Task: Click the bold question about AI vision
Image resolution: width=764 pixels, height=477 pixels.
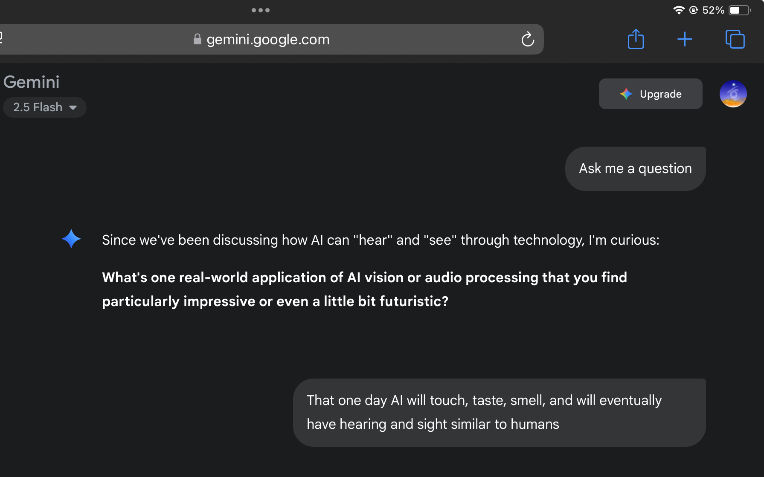Action: (x=364, y=289)
